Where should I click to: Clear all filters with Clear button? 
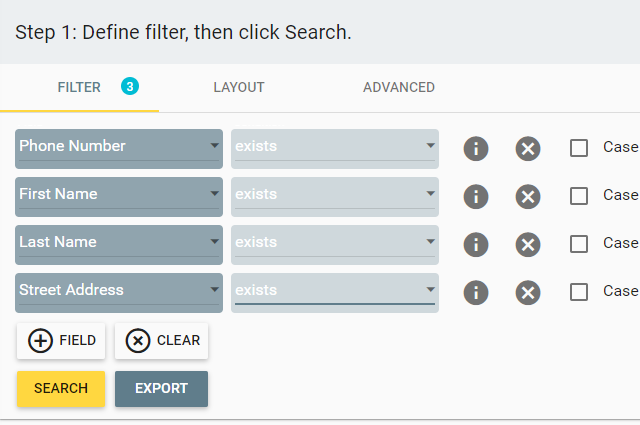point(161,341)
